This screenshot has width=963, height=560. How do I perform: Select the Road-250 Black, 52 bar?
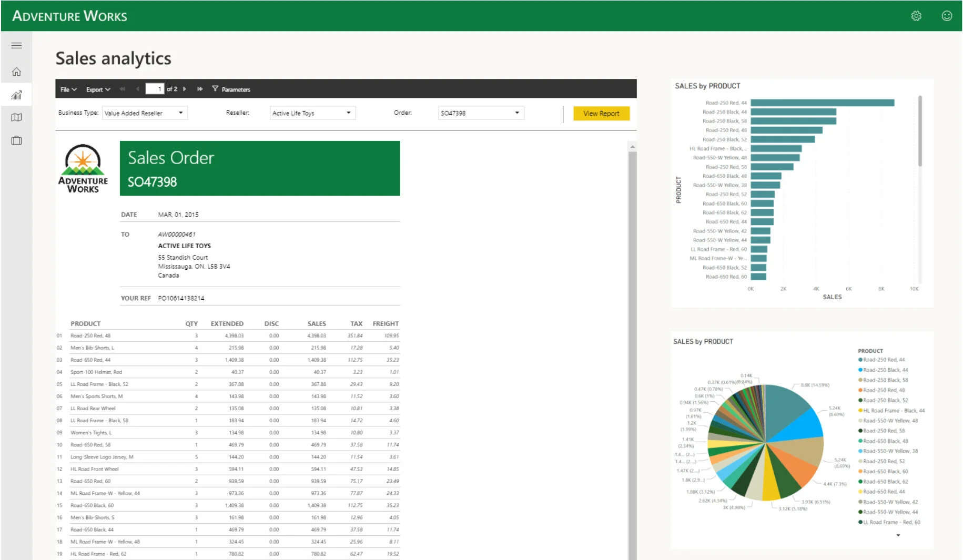tap(783, 139)
